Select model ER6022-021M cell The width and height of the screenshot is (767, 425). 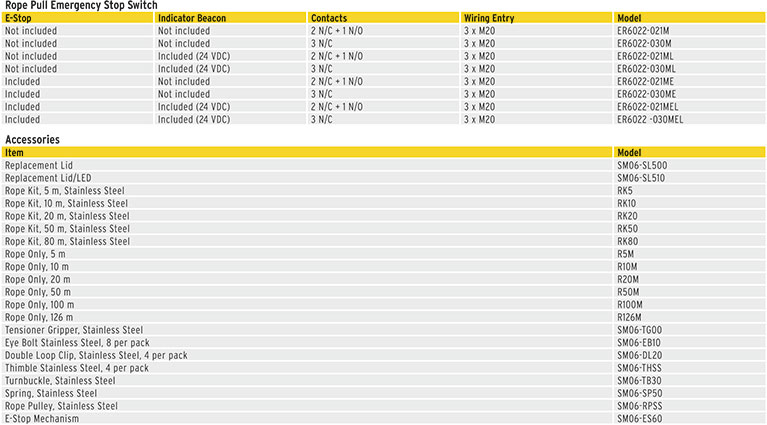pos(644,31)
